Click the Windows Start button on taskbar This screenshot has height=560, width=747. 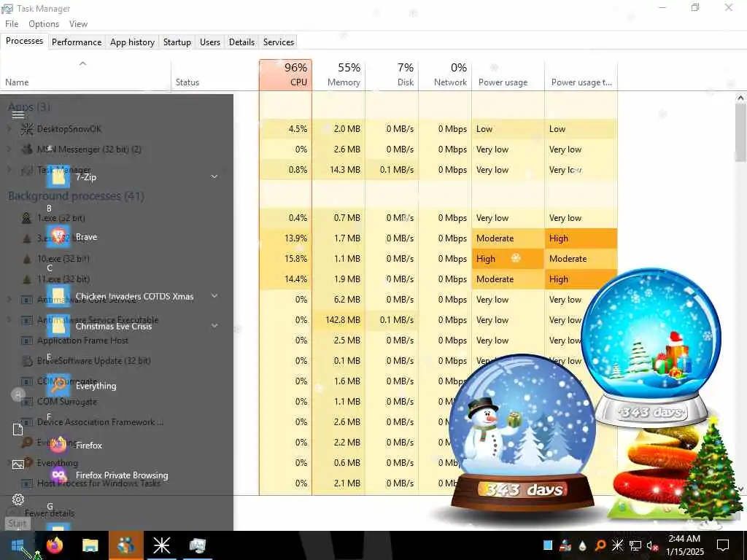[18, 545]
